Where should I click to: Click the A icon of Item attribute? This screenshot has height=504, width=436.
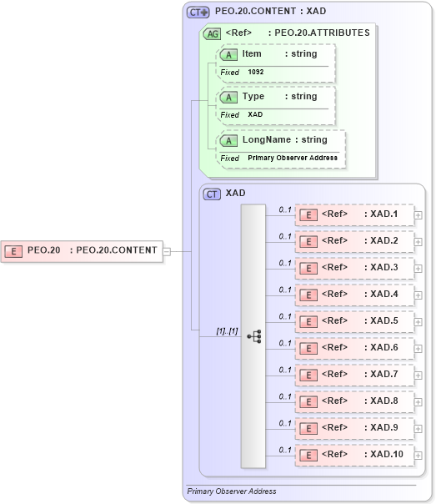[228, 54]
